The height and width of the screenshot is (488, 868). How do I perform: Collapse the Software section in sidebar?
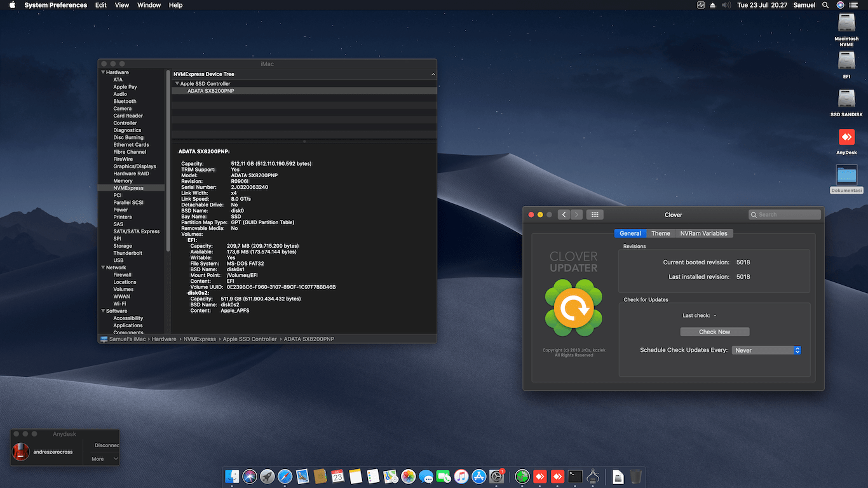coord(103,311)
